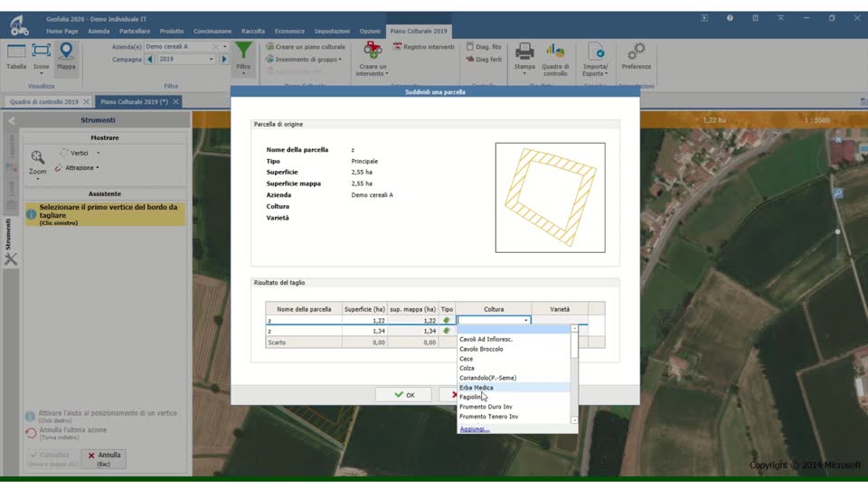Viewport: 868px width, 488px height.
Task: Open Registro interventi
Action: (x=424, y=47)
